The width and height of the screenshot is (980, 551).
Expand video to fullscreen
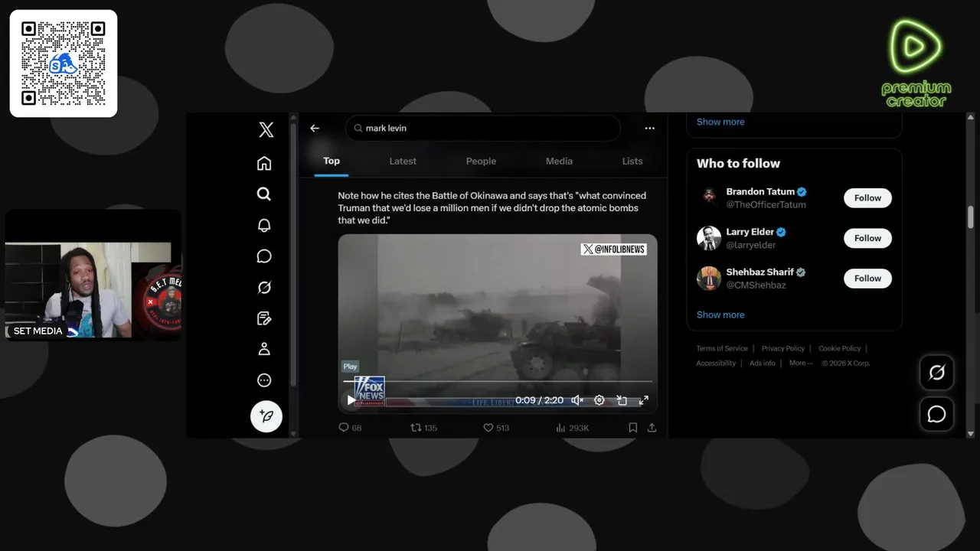pos(644,400)
